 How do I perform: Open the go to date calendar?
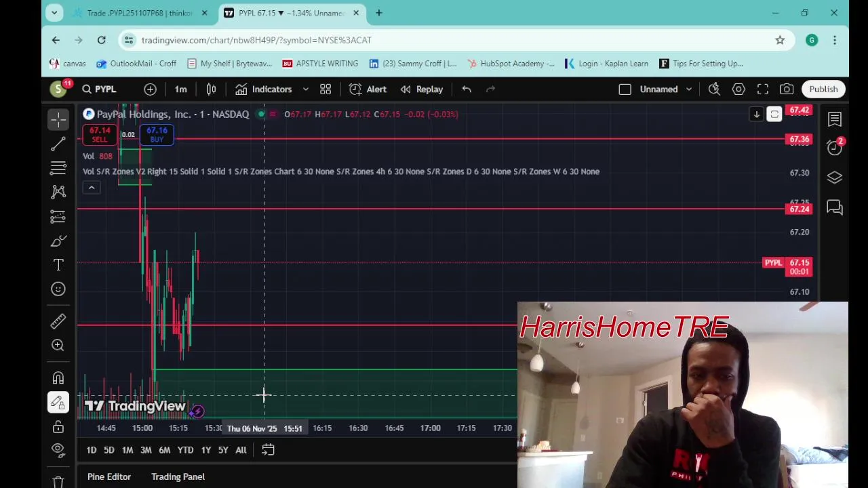pyautogui.click(x=268, y=450)
